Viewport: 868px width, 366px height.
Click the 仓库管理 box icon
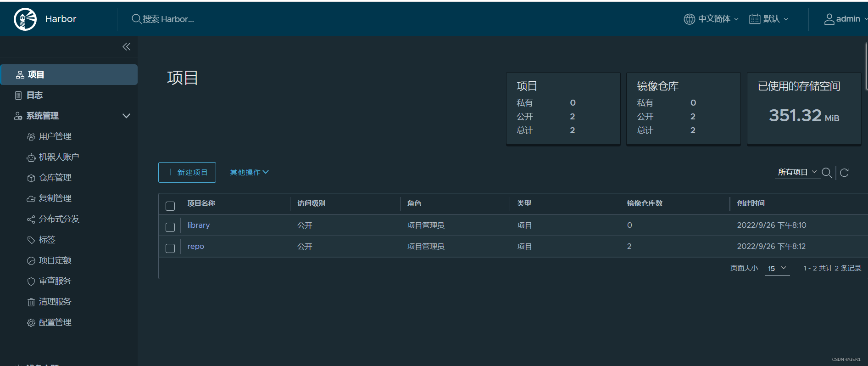click(x=31, y=178)
